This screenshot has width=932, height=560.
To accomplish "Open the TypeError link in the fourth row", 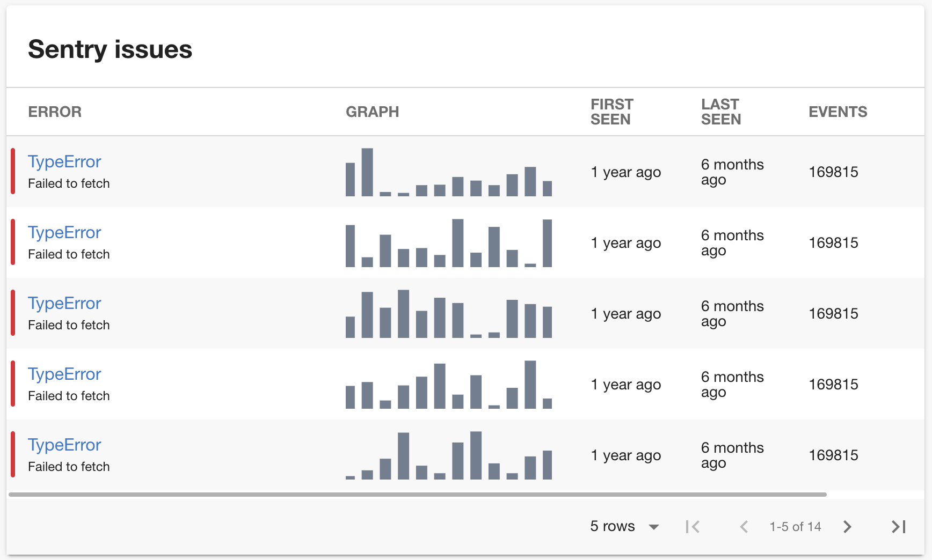I will (64, 374).
